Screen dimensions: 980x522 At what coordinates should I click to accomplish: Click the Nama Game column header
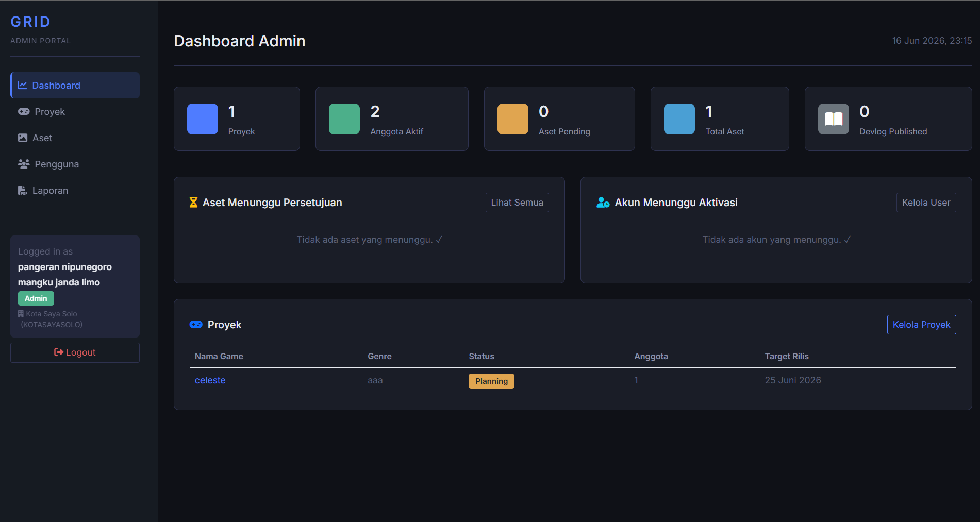coord(219,356)
